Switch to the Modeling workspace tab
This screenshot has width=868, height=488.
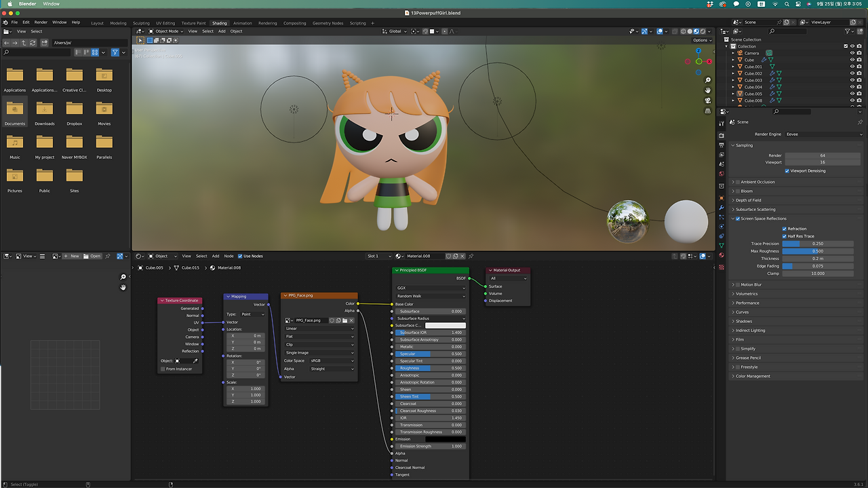(118, 23)
